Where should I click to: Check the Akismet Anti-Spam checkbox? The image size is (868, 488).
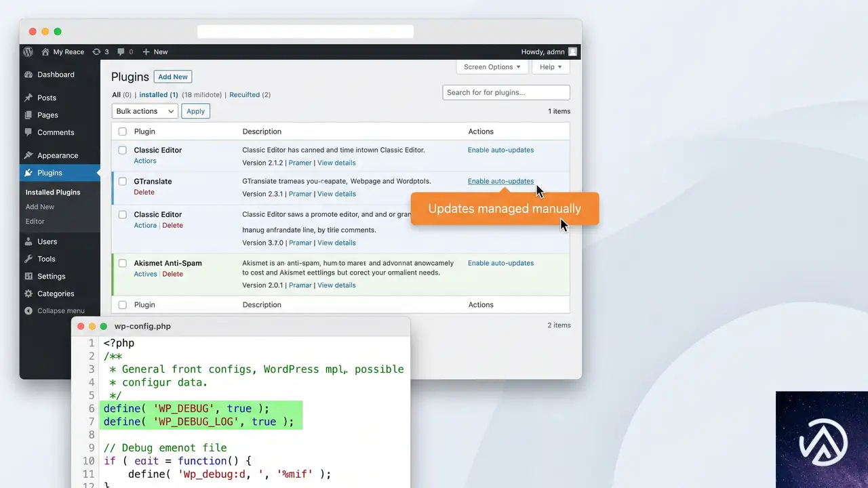[x=123, y=263]
